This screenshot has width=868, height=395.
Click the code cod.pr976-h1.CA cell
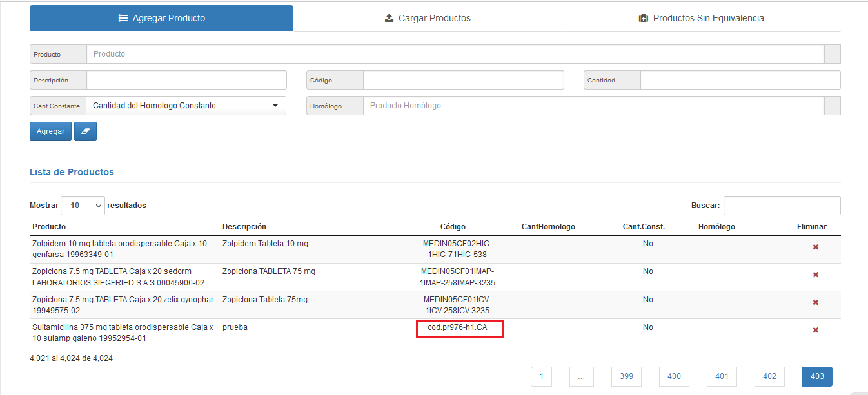click(x=457, y=327)
